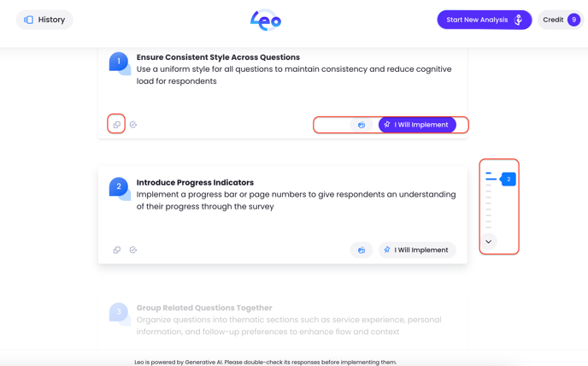
Task: Copy the "Ensure Consistent Style" suggestion text
Action: (x=116, y=124)
